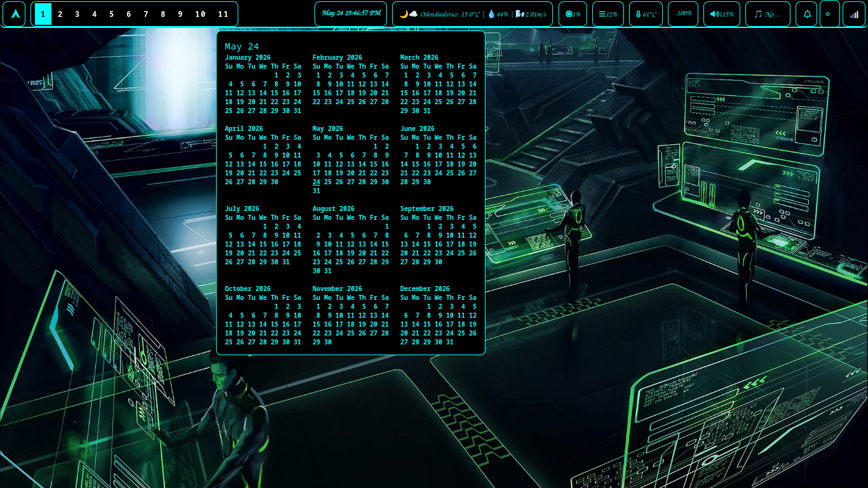Switch to workspace 3
Screen dimensions: 868x488
78,14
